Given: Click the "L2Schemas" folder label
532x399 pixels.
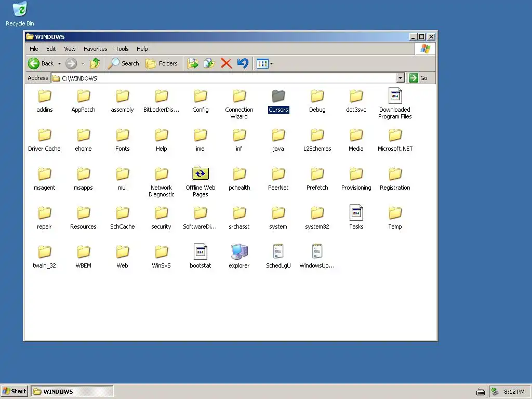Looking at the screenshot, I should 317,149.
